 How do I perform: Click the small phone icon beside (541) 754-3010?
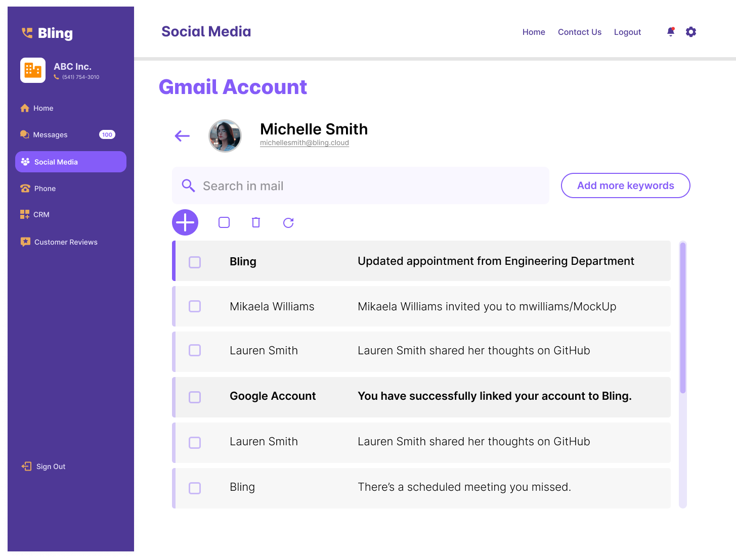click(57, 77)
